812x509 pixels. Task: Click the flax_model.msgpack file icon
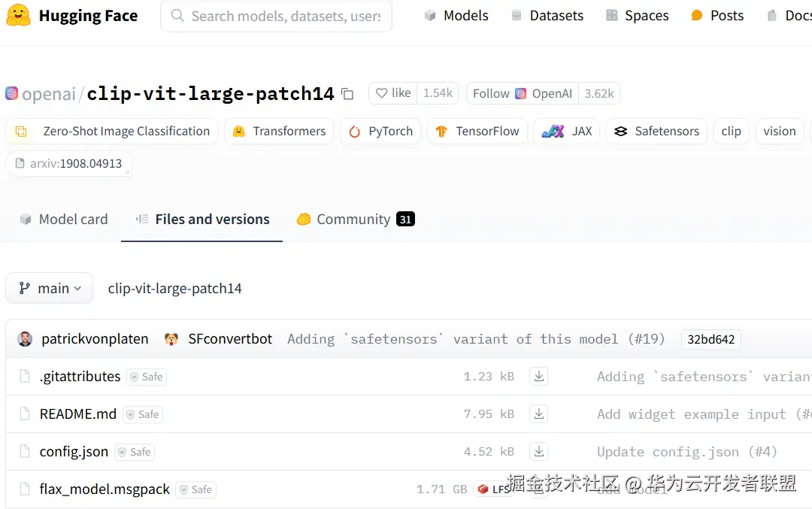coord(24,489)
